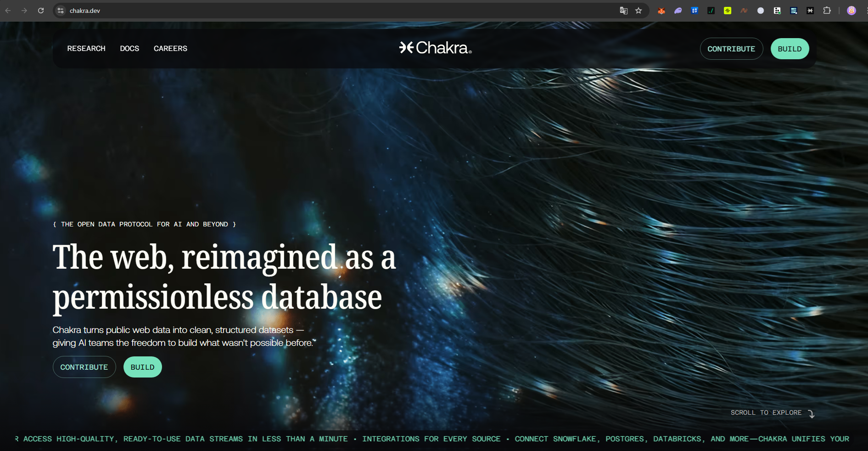Click ticker text 'INTEGRATIONS FOR EVERY SOURCE'
The image size is (868, 451).
coord(431,439)
